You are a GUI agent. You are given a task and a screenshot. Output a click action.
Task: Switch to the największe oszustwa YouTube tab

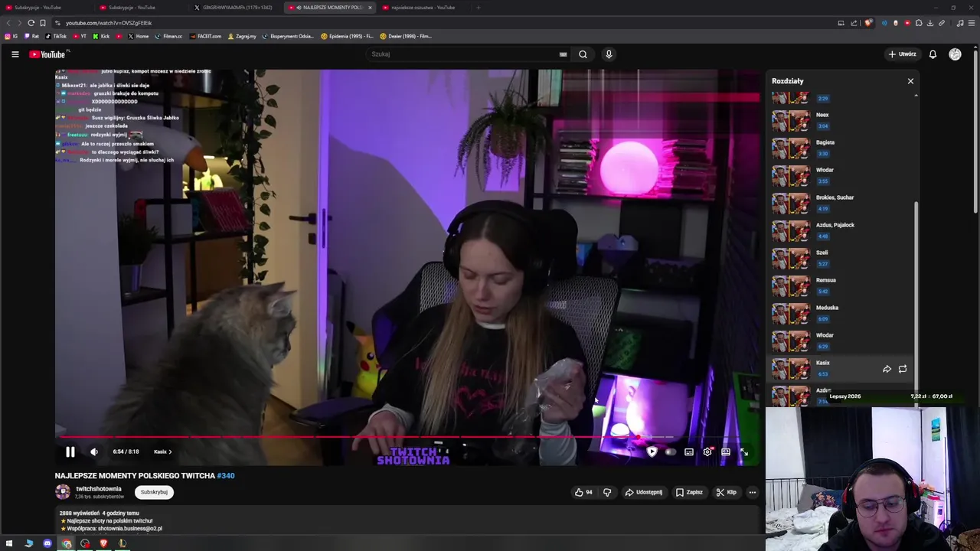[423, 8]
